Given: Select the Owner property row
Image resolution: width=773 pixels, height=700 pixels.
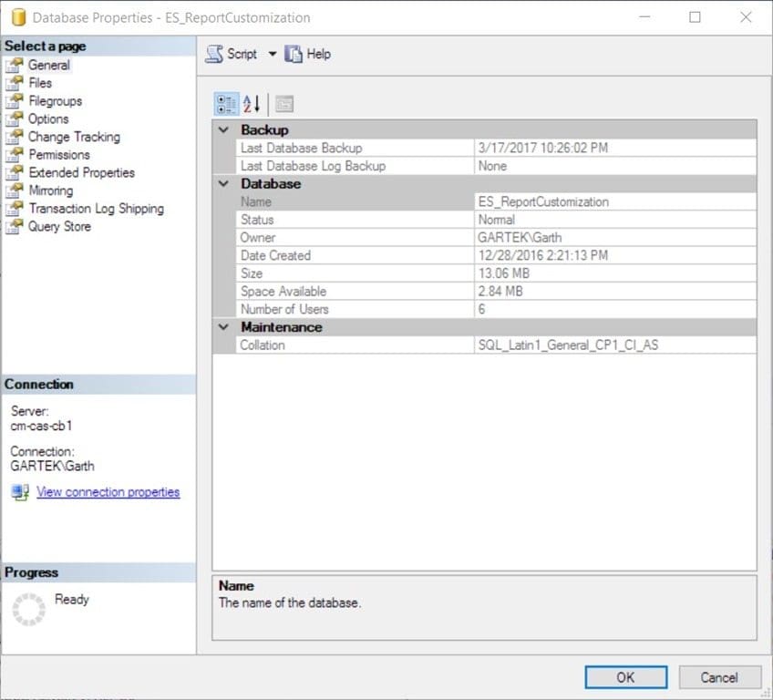Looking at the screenshot, I should point(496,238).
